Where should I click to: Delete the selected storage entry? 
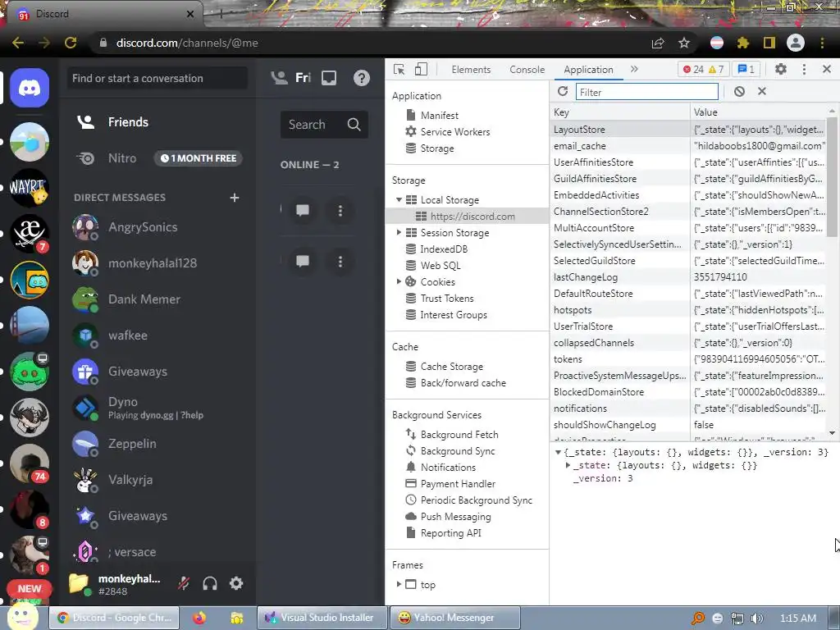pyautogui.click(x=762, y=92)
